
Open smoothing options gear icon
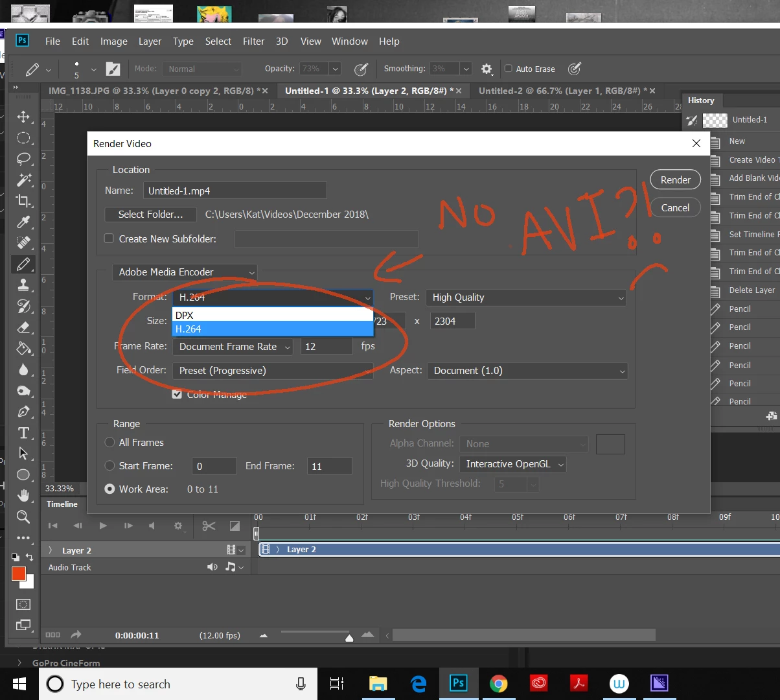(x=487, y=69)
